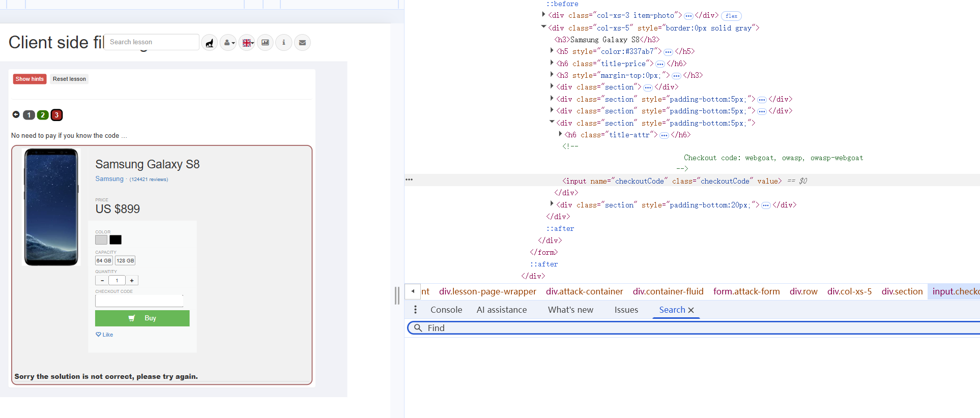
Task: Select 128 GB capacity option
Action: [x=125, y=260]
